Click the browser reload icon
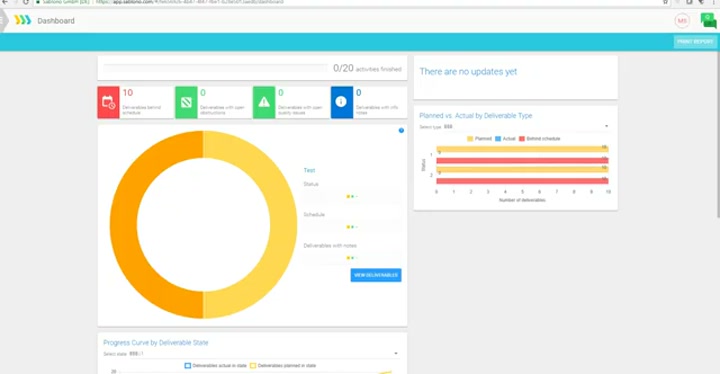Screen dimensions: 720x374 point(26,2)
